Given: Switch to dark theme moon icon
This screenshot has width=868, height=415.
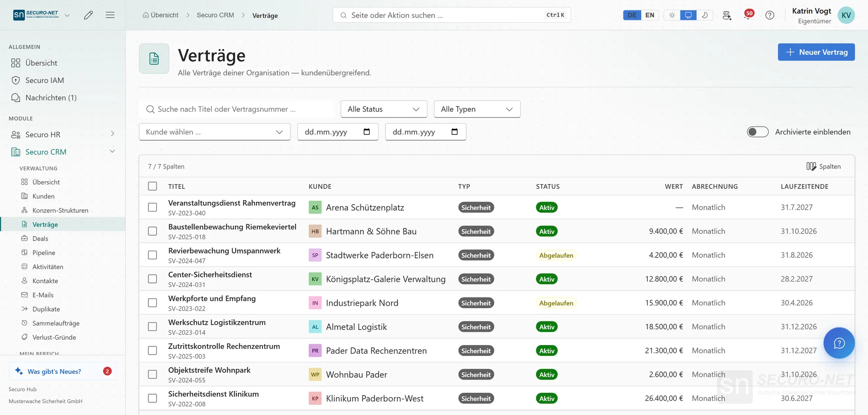Looking at the screenshot, I should 705,15.
